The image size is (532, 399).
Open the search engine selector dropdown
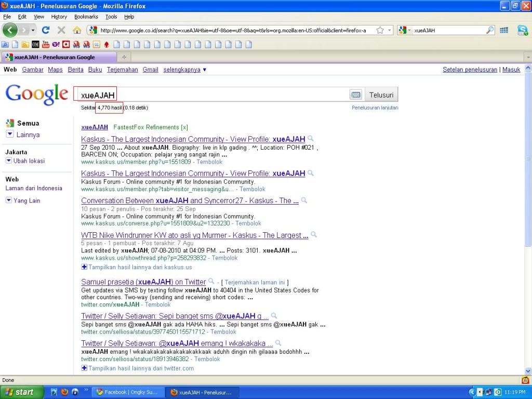pyautogui.click(x=405, y=30)
